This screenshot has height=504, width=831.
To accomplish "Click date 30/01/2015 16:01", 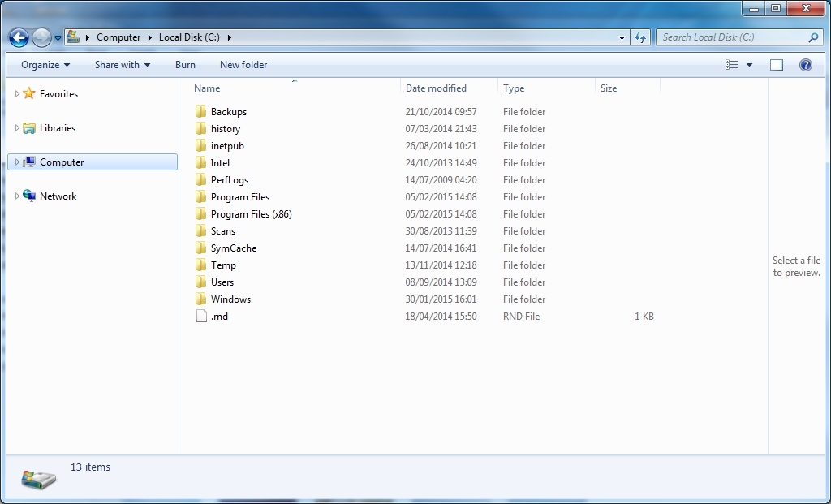I will pos(441,299).
